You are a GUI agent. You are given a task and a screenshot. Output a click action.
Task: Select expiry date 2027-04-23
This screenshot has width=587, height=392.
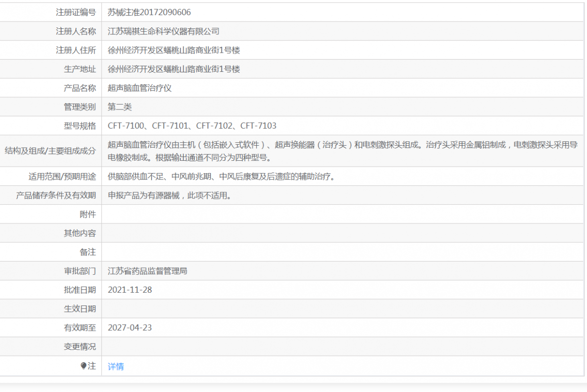click(x=130, y=327)
